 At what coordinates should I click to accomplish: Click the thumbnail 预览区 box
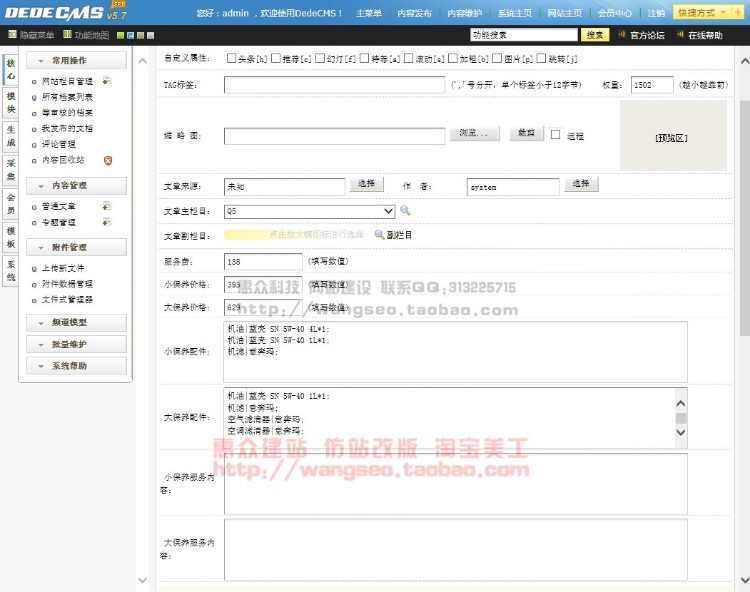pyautogui.click(x=673, y=135)
